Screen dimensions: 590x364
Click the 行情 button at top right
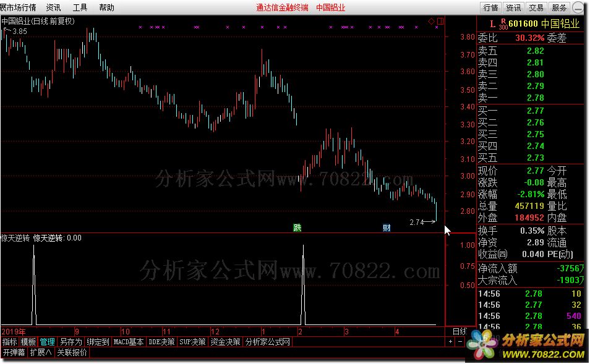[490, 8]
